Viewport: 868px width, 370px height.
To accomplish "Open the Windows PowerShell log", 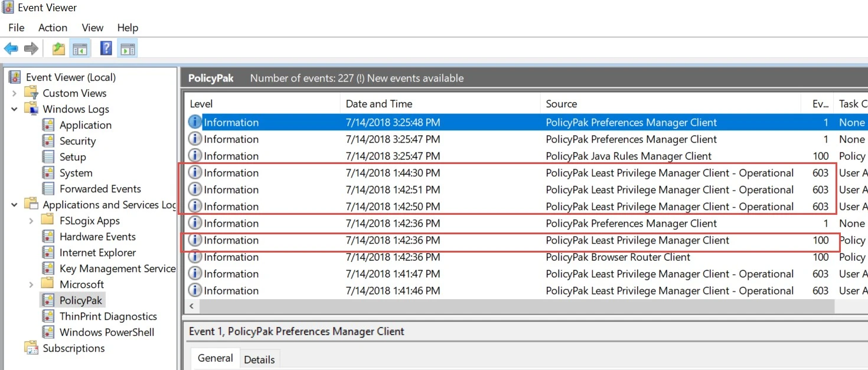I will [106, 332].
